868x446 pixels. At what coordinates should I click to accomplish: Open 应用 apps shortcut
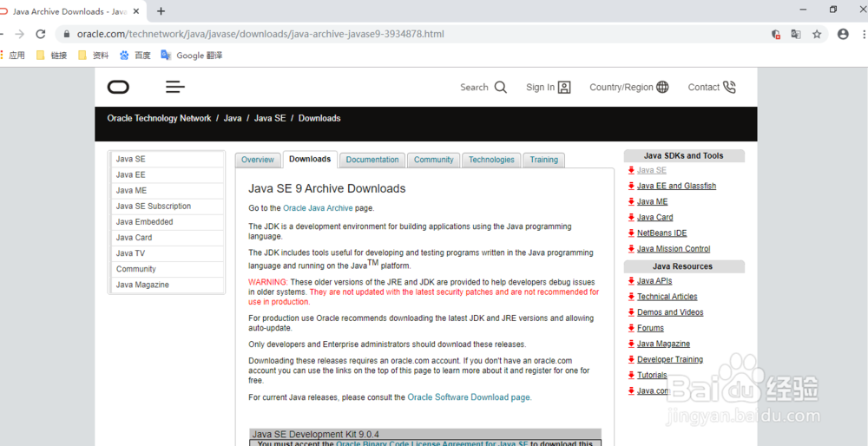click(x=13, y=56)
